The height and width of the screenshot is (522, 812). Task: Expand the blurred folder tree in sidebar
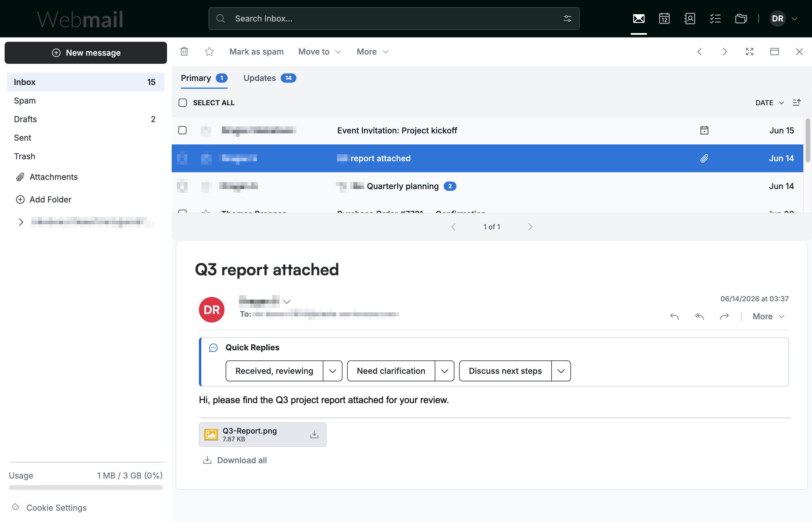click(x=21, y=222)
